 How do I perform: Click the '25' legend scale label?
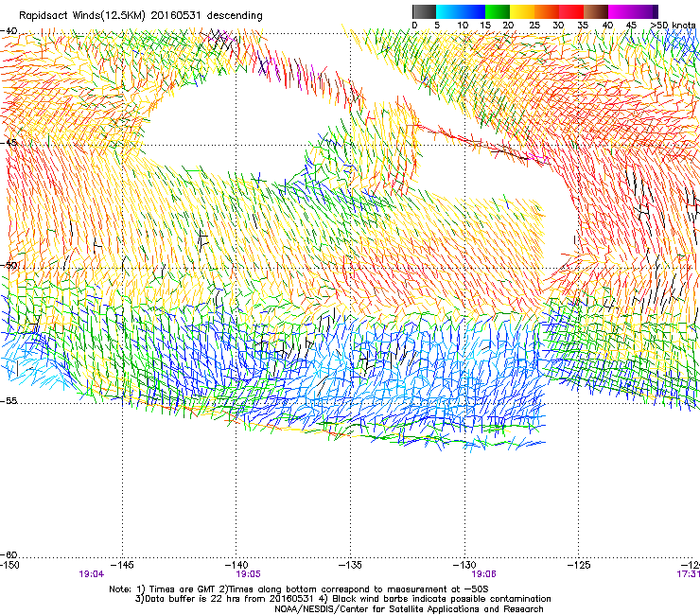click(534, 26)
